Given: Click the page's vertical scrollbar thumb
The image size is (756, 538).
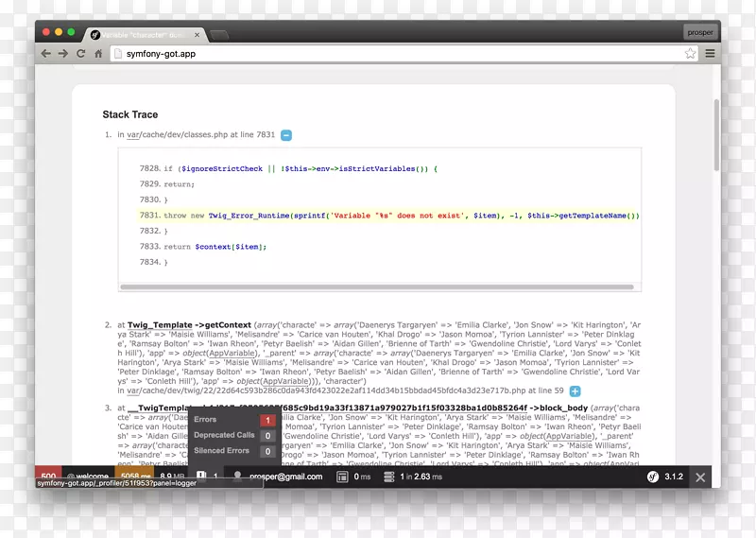Looking at the screenshot, I should coord(716,135).
